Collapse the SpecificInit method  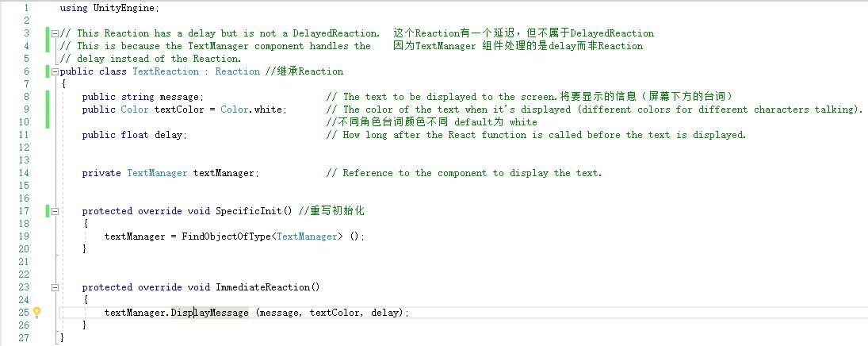pyautogui.click(x=54, y=211)
